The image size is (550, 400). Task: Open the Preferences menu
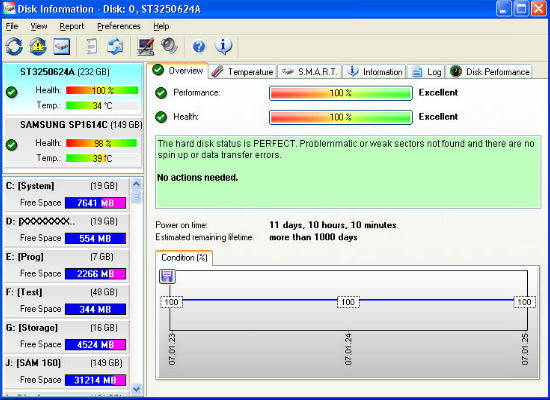coord(119,26)
